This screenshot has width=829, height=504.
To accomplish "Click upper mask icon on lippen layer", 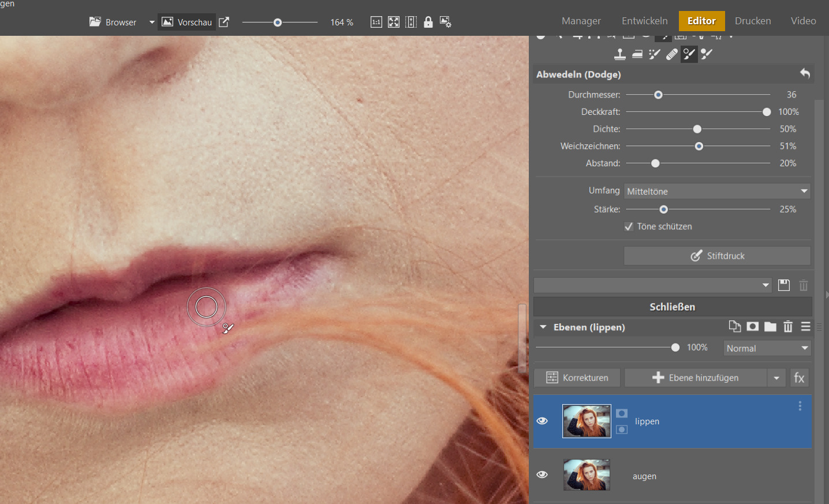I will 622,413.
